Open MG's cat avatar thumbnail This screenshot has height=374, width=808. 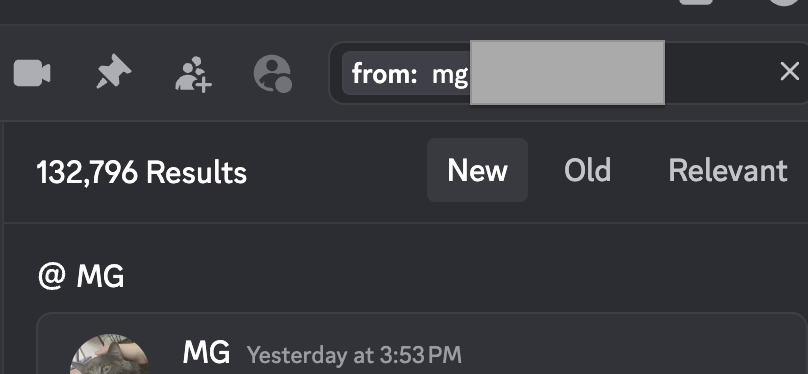109,354
